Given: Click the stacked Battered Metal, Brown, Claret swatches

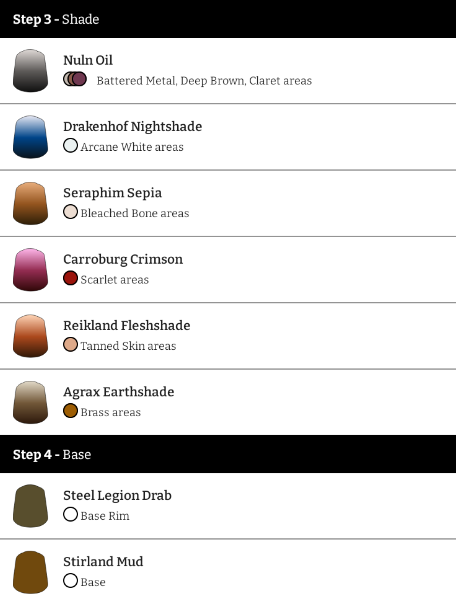Looking at the screenshot, I should (75, 79).
